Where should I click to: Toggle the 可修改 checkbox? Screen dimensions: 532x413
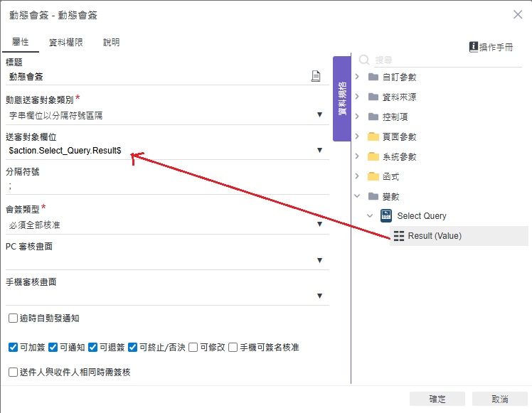(193, 348)
